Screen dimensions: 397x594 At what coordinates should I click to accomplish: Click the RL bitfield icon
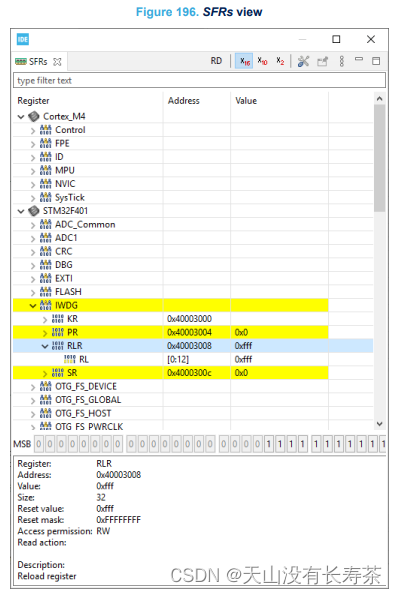point(70,359)
